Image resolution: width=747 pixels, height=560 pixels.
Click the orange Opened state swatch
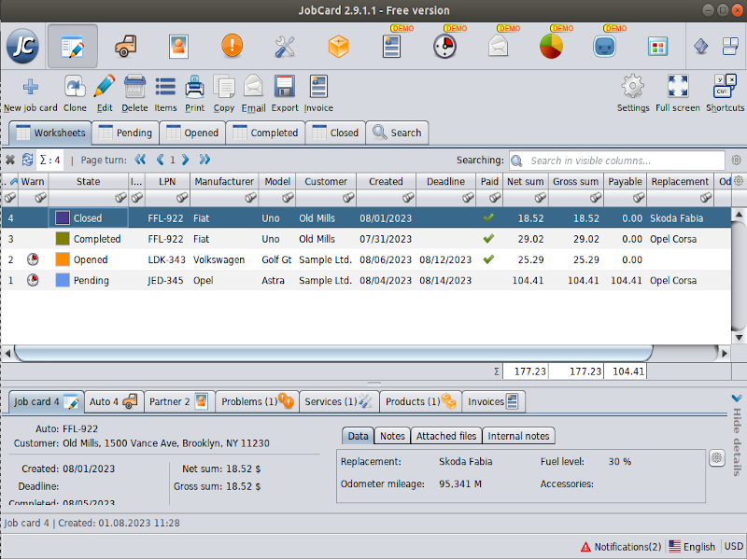[x=63, y=259]
